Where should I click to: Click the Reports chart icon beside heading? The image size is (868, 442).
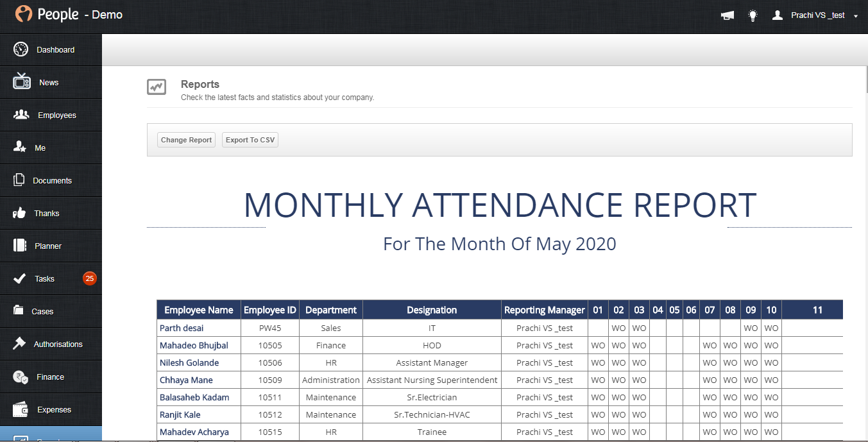pyautogui.click(x=157, y=87)
